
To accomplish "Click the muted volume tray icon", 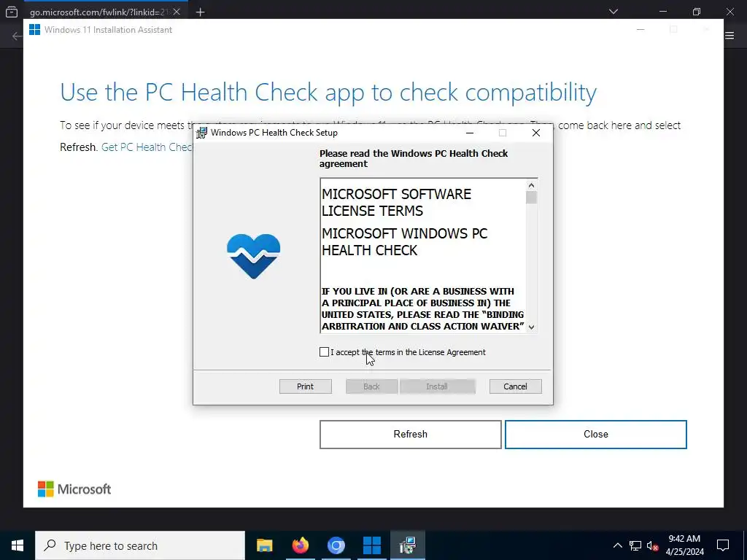I will pyautogui.click(x=653, y=545).
